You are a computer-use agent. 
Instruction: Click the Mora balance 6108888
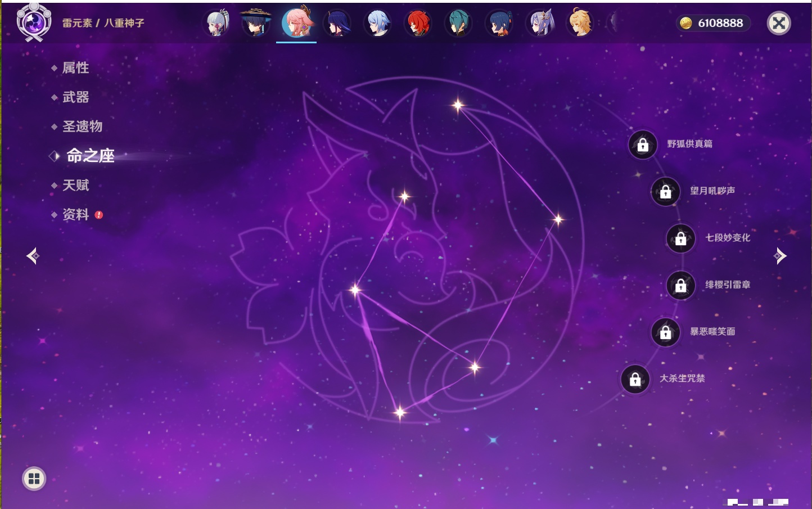pyautogui.click(x=720, y=23)
